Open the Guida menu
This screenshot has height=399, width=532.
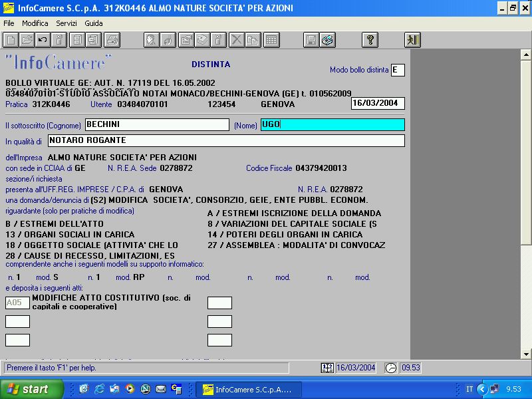(x=94, y=23)
